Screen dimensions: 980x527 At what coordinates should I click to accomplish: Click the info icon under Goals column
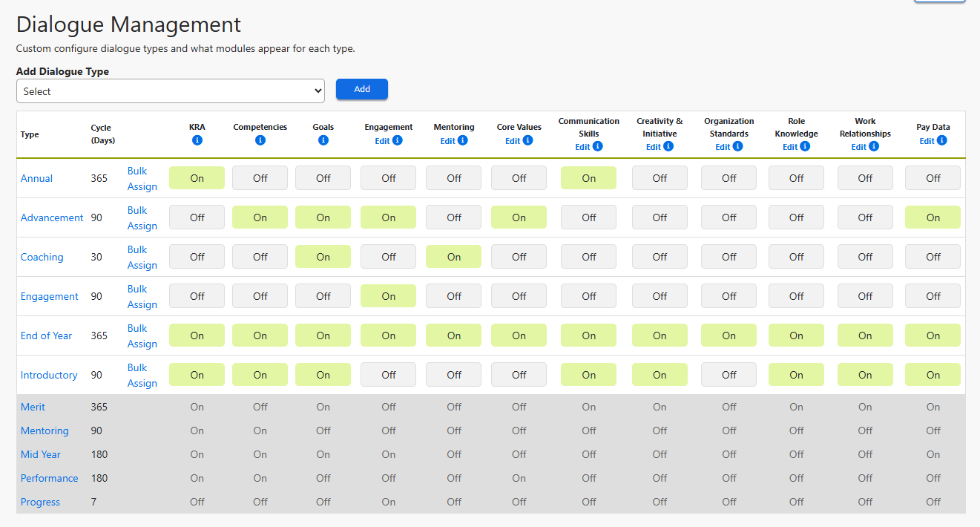323,140
